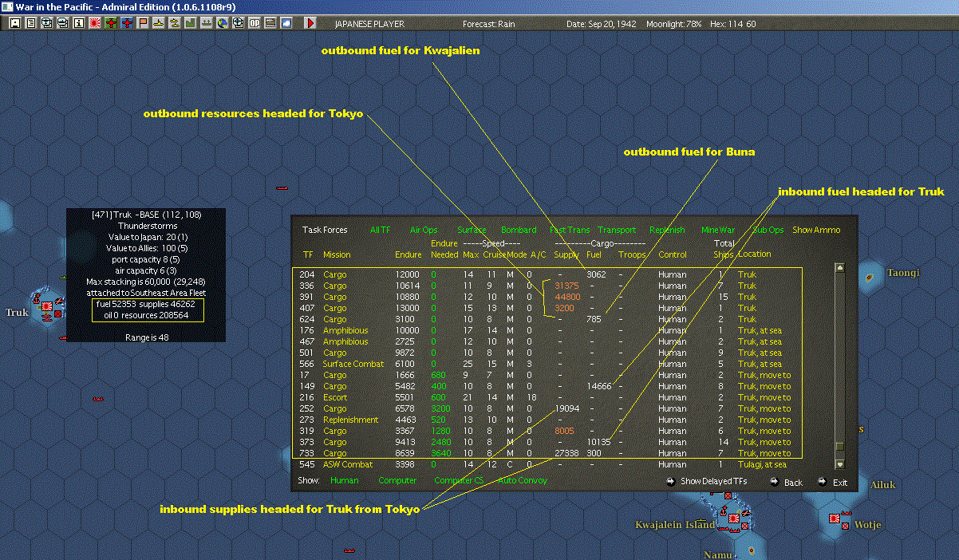
Task: Toggle the Computer show filter
Action: point(397,480)
